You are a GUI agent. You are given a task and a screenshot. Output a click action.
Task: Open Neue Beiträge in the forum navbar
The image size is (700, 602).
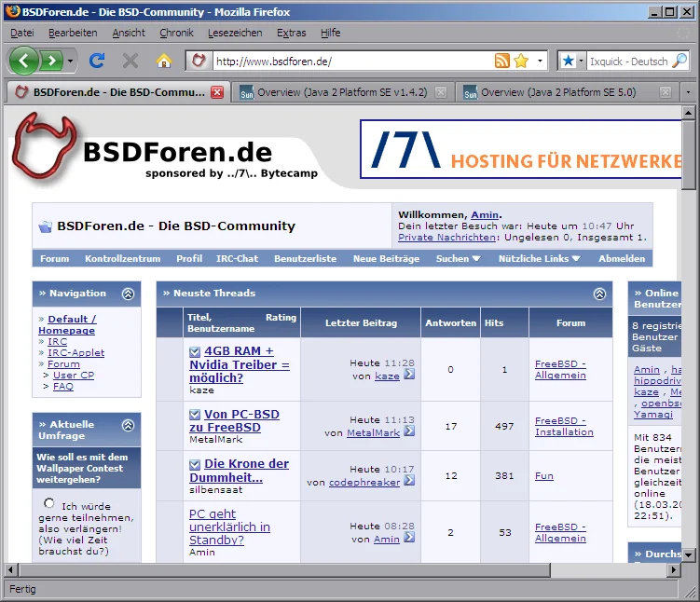click(386, 259)
